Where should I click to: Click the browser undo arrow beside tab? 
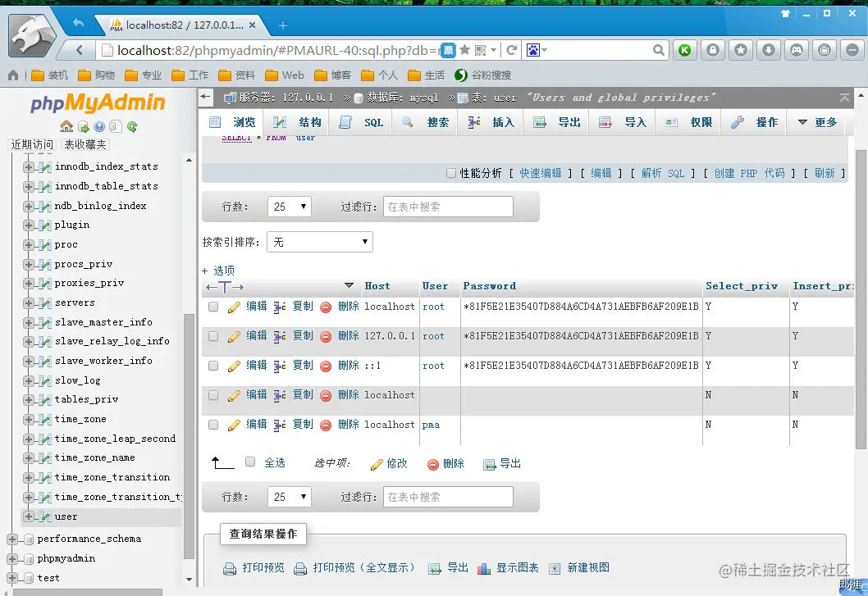[78, 23]
